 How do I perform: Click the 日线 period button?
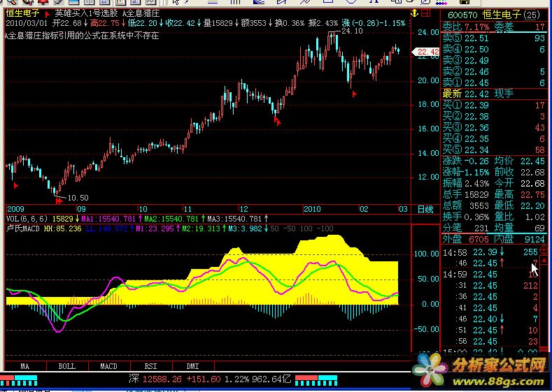coord(425,209)
